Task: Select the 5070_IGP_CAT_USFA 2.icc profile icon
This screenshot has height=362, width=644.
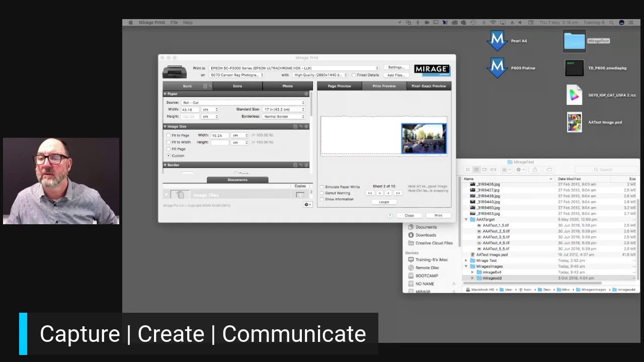Action: [x=574, y=95]
